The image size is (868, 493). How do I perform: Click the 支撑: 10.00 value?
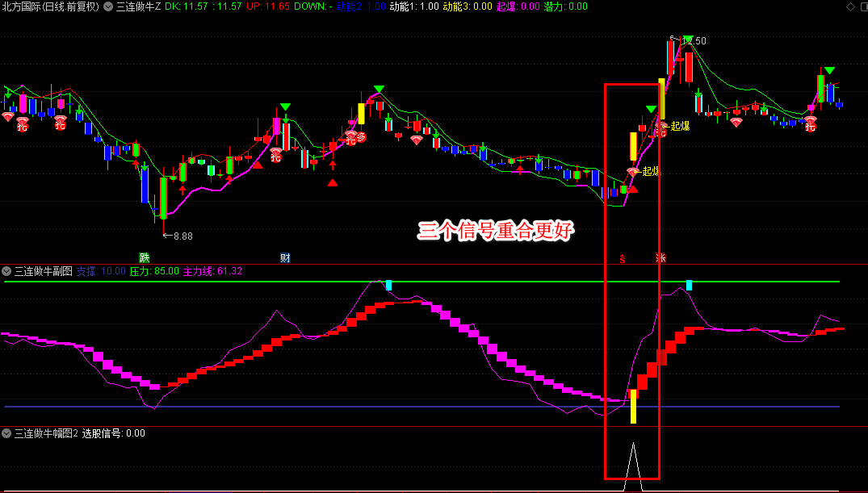point(101,271)
